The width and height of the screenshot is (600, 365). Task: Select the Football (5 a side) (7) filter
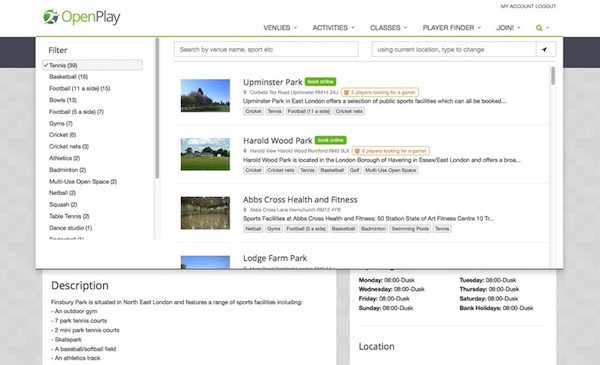coord(76,112)
